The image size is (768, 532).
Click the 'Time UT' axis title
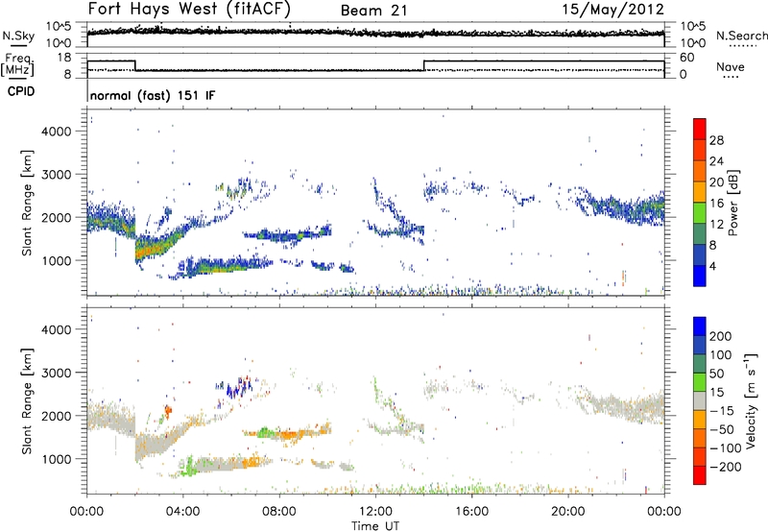375,526
